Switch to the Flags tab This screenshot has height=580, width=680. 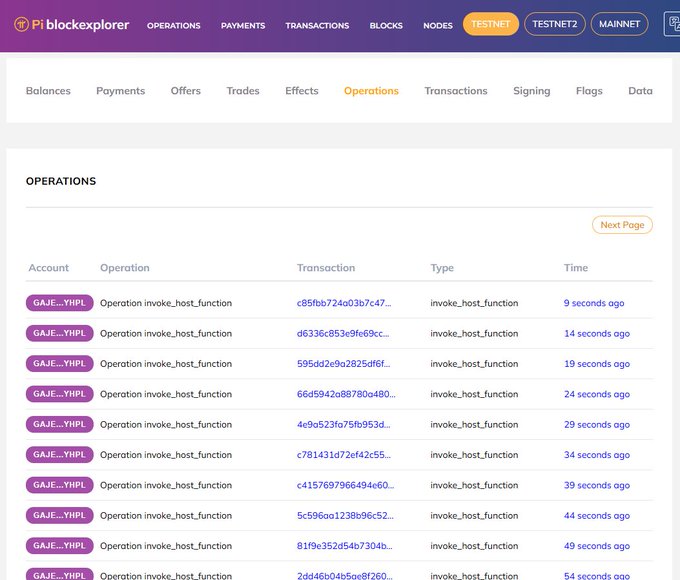click(589, 91)
